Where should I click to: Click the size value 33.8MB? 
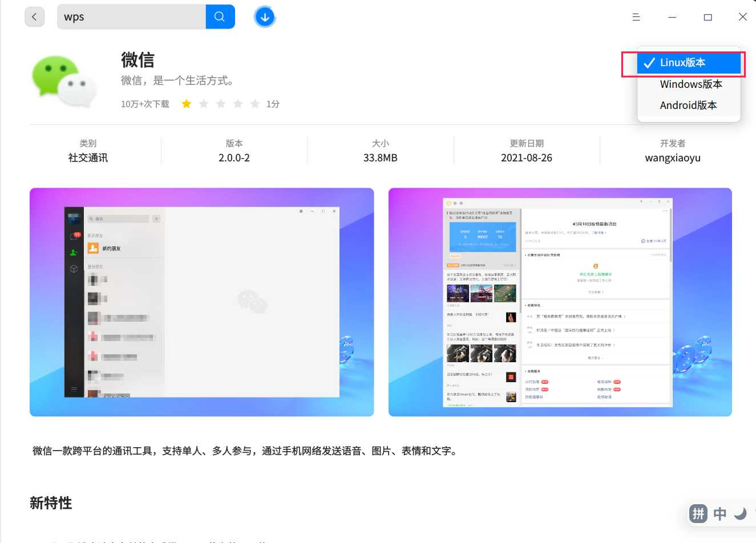(x=381, y=158)
